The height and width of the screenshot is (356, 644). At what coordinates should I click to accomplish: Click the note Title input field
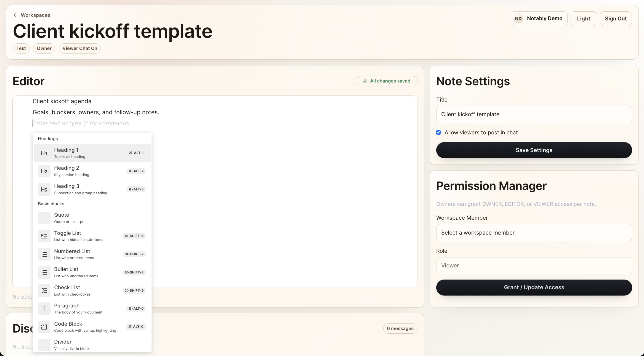(x=534, y=114)
